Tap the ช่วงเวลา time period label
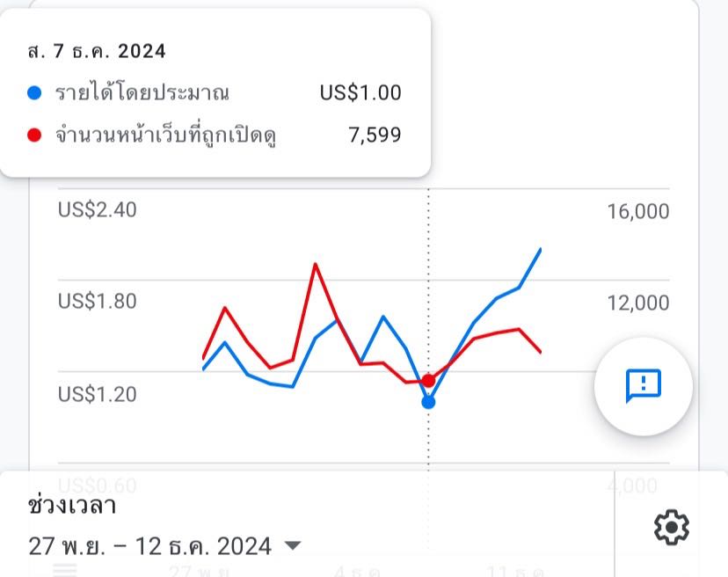728x577 pixels. tap(72, 505)
